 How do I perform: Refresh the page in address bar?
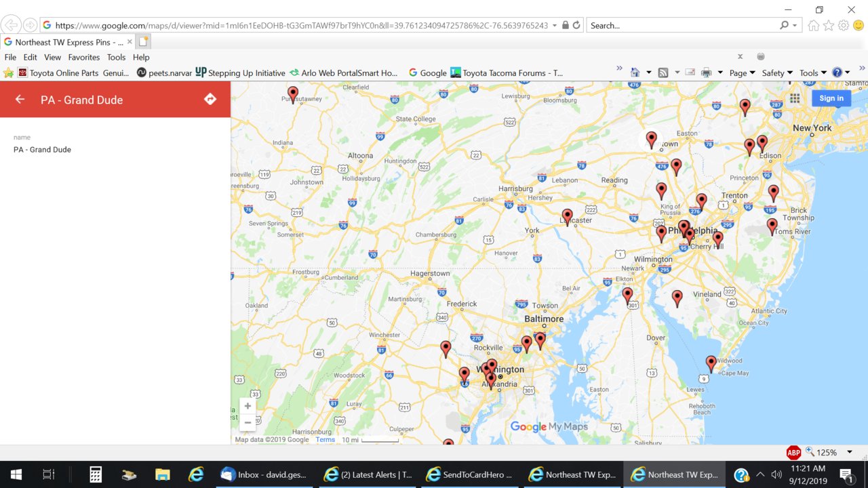(576, 25)
